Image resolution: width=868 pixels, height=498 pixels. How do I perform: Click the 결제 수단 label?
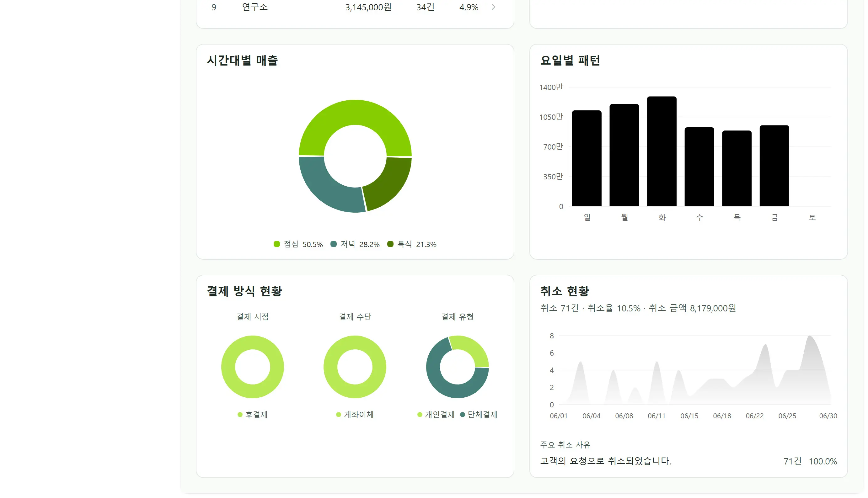[355, 317]
